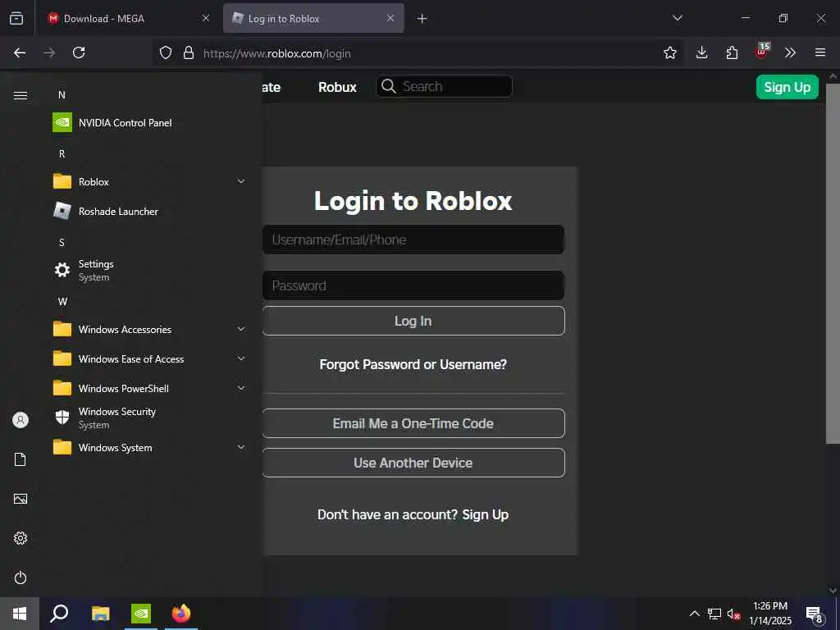The image size is (840, 630).
Task: Show hidden system tray icons
Action: (x=694, y=614)
